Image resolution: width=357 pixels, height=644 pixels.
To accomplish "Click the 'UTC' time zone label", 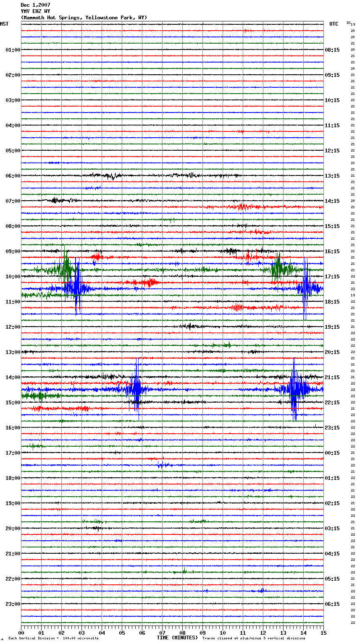I will point(334,24).
